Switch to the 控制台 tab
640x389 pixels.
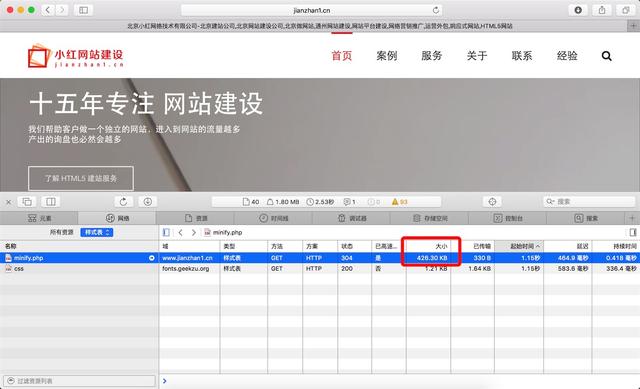pyautogui.click(x=508, y=218)
